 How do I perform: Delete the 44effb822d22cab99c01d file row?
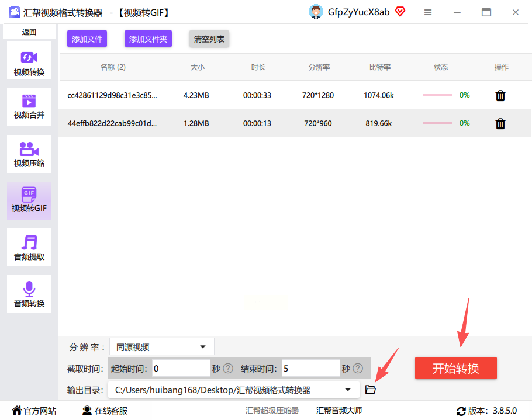click(500, 123)
